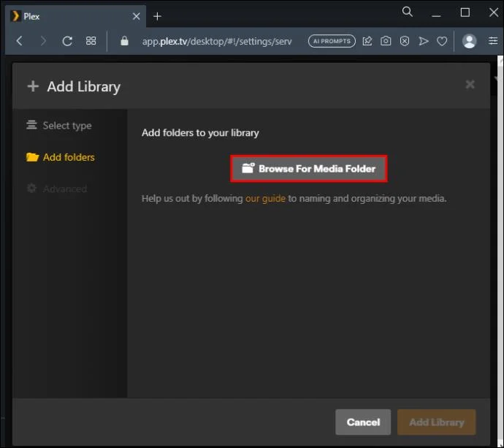This screenshot has height=448, width=504.
Task: Click the padlock site security icon
Action: (x=124, y=41)
